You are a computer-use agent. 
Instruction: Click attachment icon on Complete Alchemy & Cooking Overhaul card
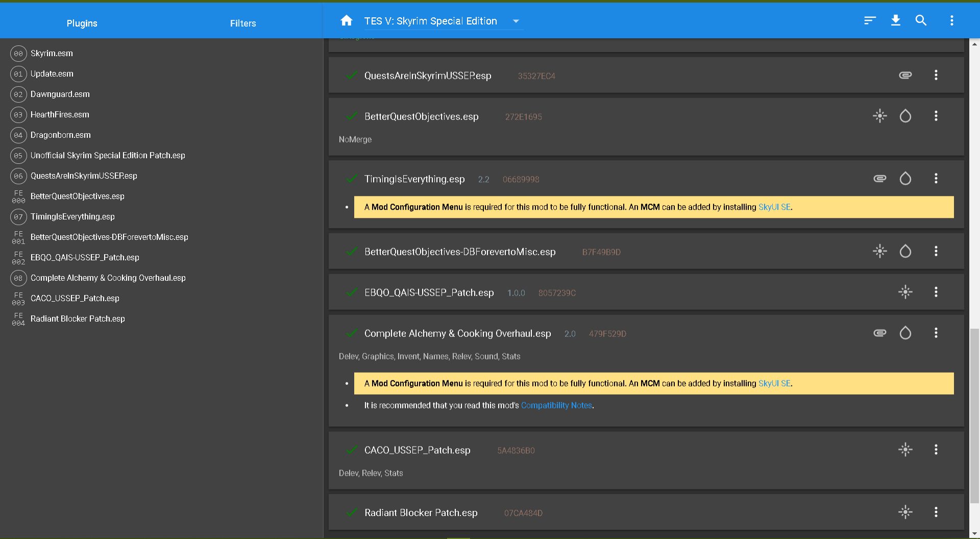(x=880, y=333)
